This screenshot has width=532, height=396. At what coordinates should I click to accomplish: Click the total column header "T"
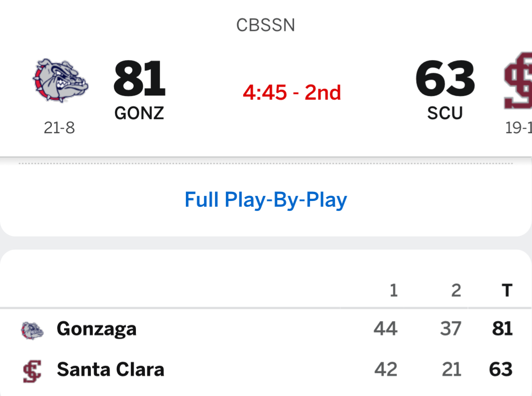507,290
